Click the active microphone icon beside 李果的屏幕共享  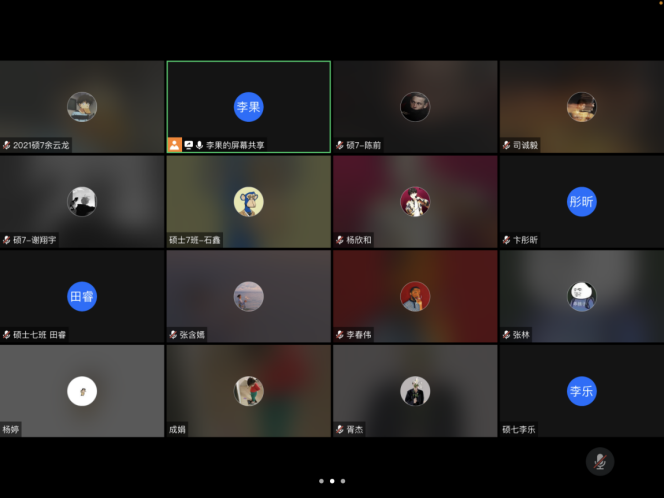[x=200, y=145]
